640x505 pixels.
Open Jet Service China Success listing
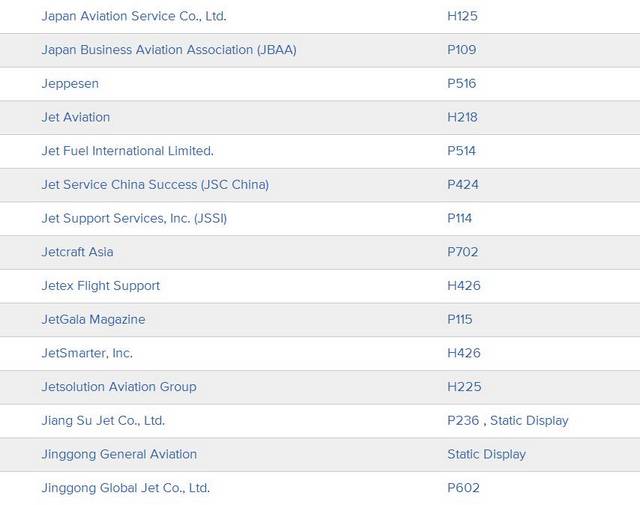tap(155, 184)
